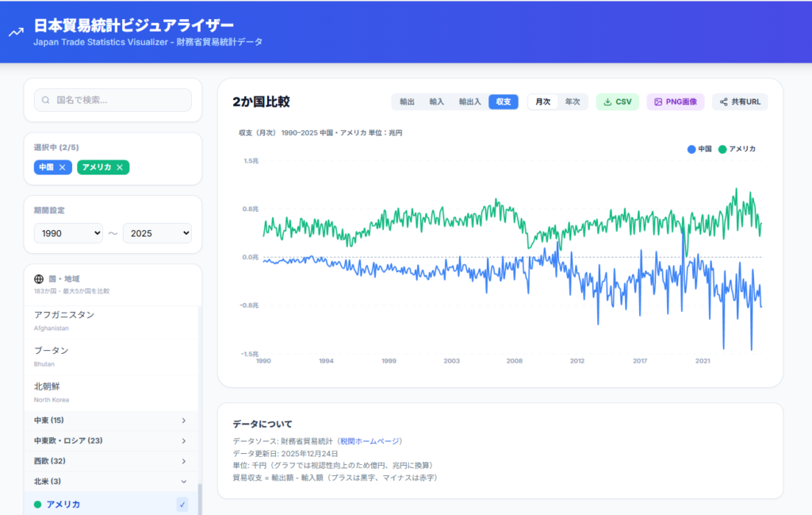812x515 pixels.
Task: Select the 年次 yearly view tab
Action: click(572, 102)
